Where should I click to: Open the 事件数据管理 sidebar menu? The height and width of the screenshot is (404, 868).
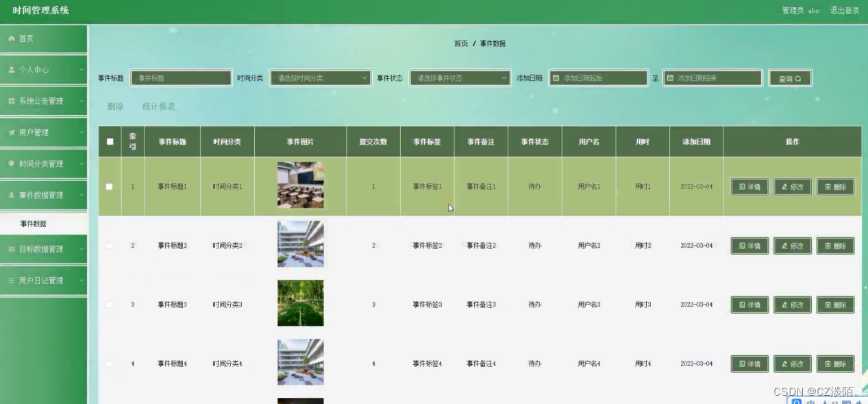[x=44, y=195]
